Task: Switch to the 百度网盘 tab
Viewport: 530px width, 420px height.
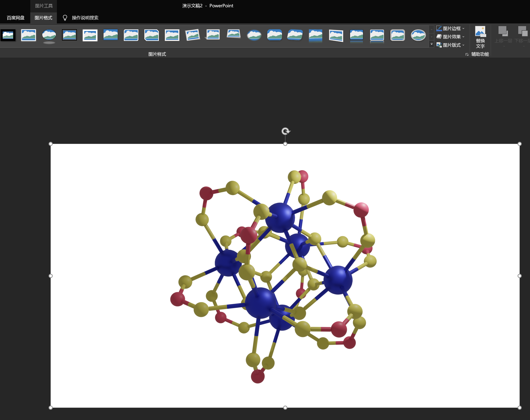Action: (x=15, y=18)
